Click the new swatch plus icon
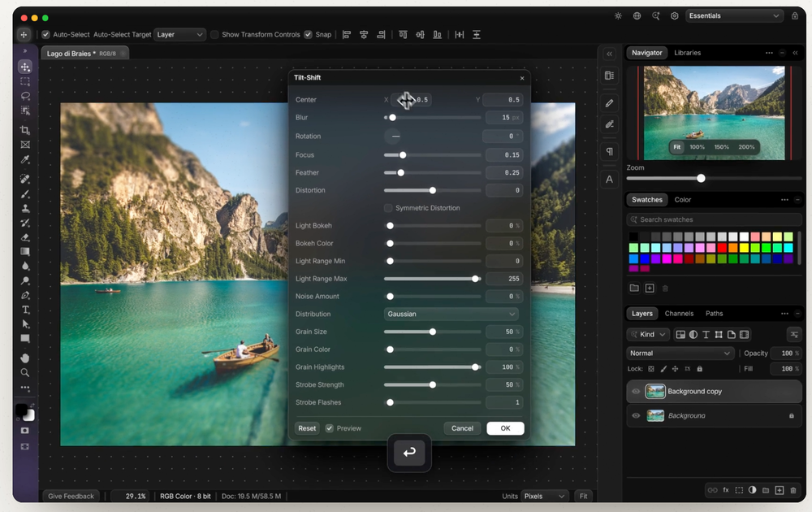 pyautogui.click(x=650, y=289)
